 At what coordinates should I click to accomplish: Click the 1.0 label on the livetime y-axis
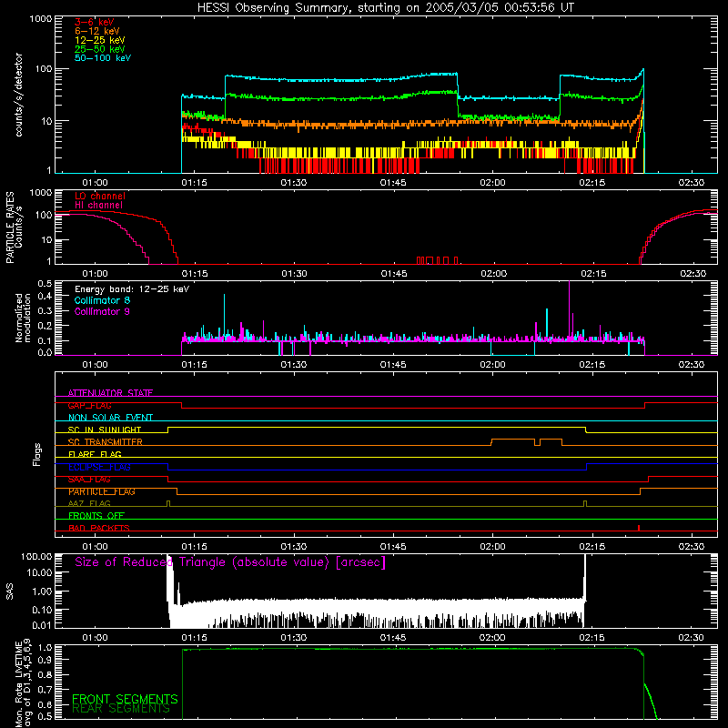tap(45, 647)
